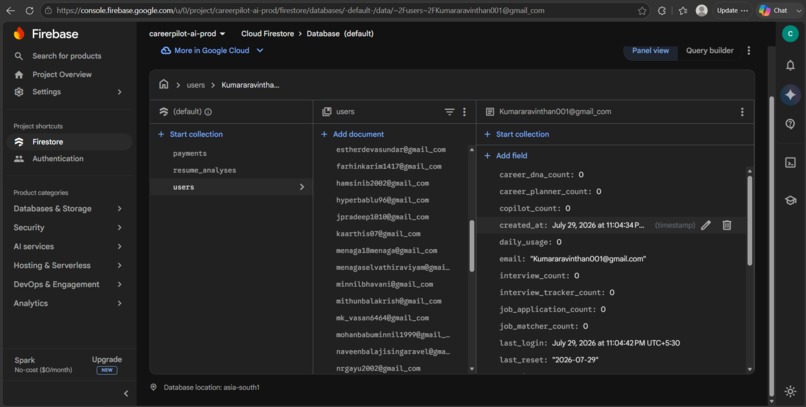Screen dimensions: 806x407
Task: Click Cloud Firestore breadcrumb
Action: [267, 33]
